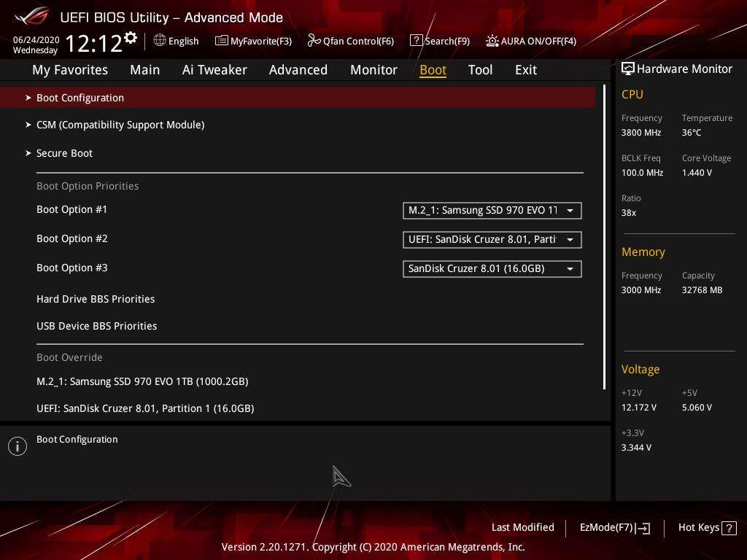Open MyFavorite(F3) list icon

coord(221,41)
